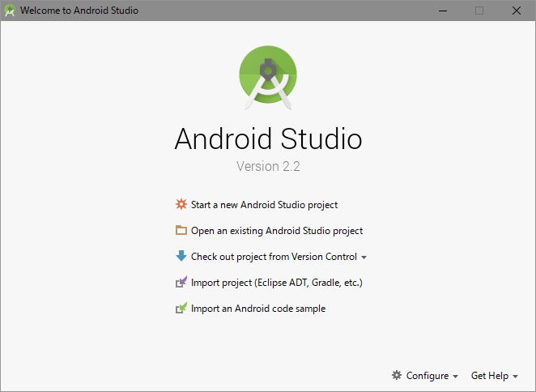Check out project from Version Control
The width and height of the screenshot is (536, 392).
coord(274,257)
